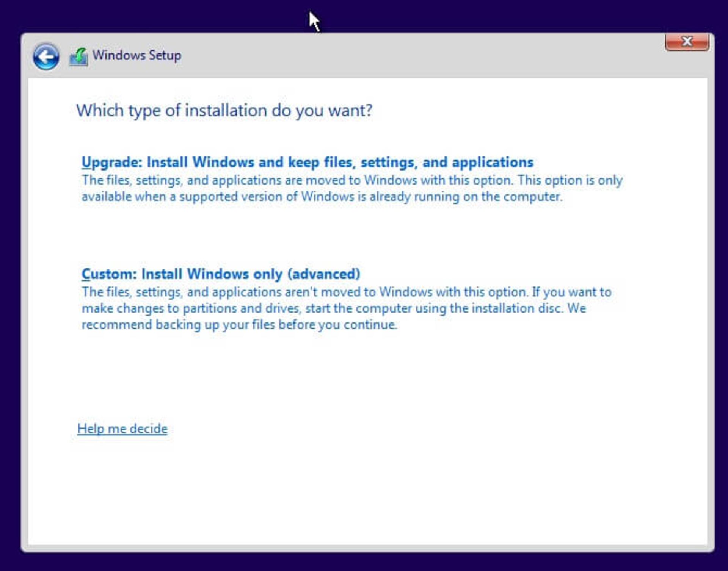728x571 pixels.
Task: Click the Upgrade option description text
Action: pyautogui.click(x=352, y=188)
